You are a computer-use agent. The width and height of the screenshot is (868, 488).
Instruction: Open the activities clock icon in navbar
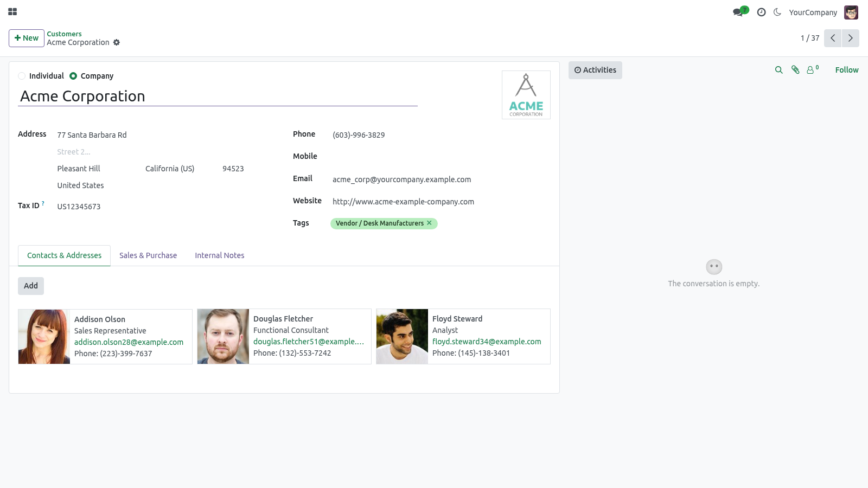pos(762,12)
